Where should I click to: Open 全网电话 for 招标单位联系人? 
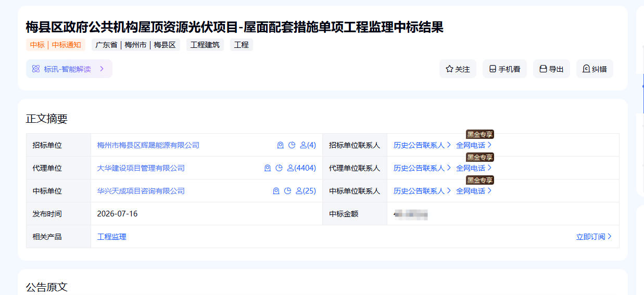474,145
